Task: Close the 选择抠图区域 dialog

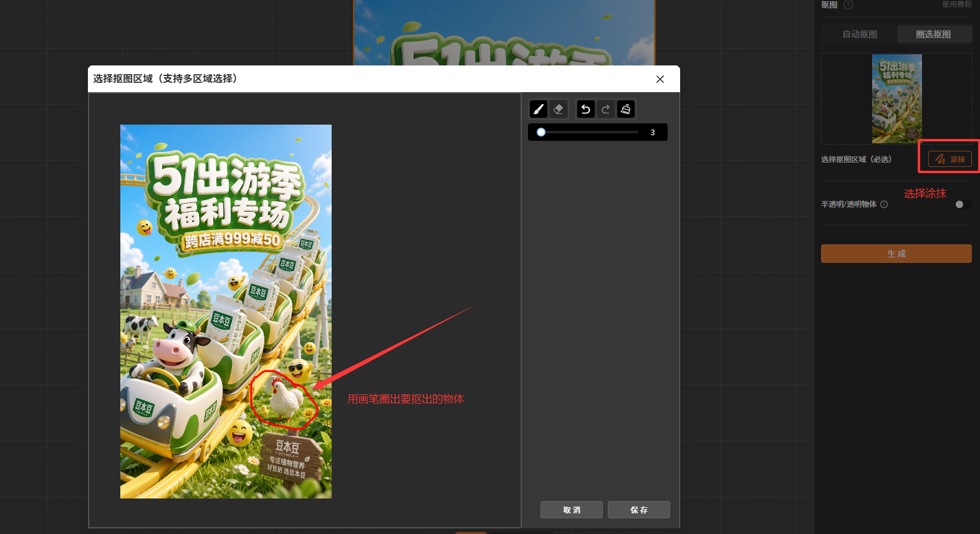Action: (660, 79)
